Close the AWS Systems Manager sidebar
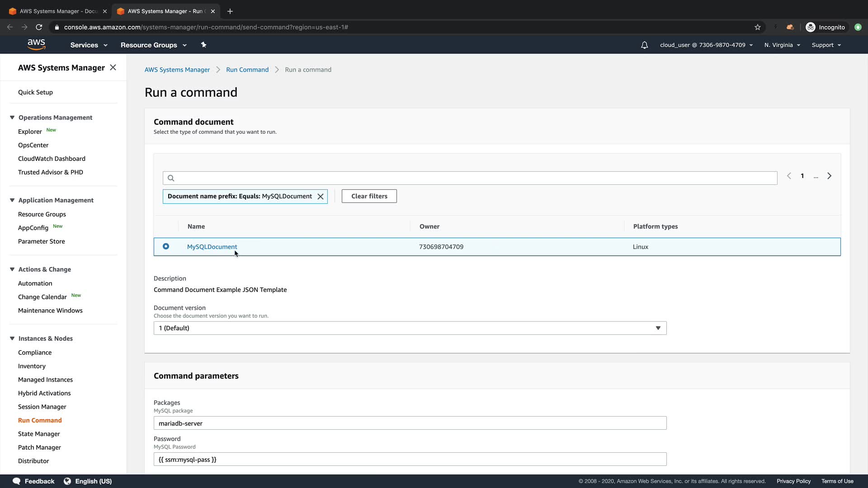868x488 pixels. (113, 67)
